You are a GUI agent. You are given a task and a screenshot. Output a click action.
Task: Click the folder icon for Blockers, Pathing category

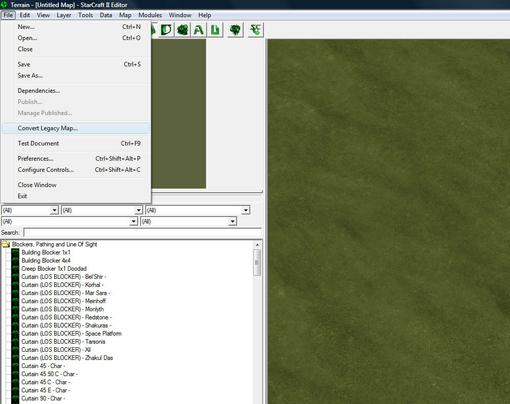tap(6, 244)
